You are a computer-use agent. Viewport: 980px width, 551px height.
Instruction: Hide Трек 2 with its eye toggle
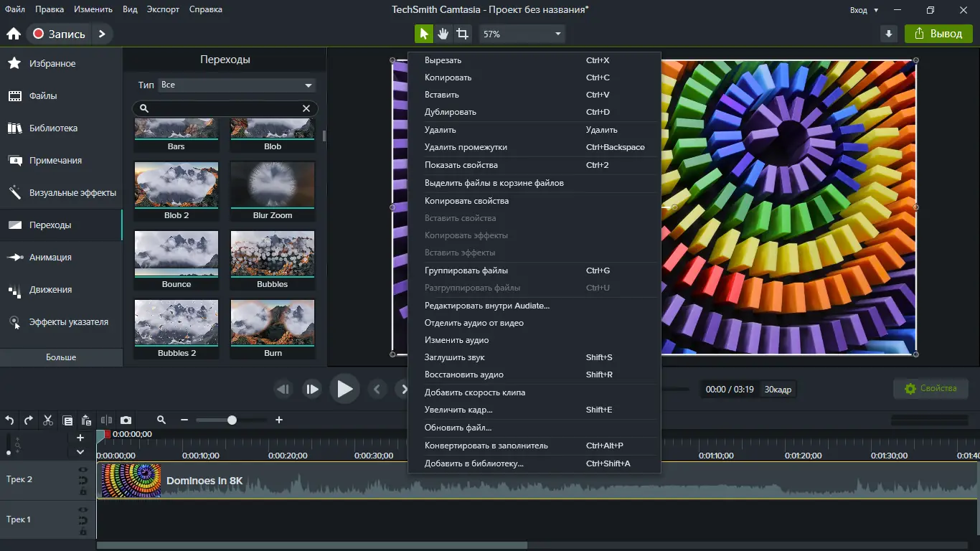point(83,470)
